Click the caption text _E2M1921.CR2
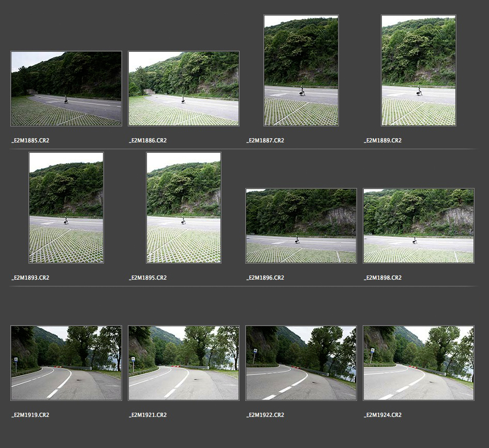 click(x=148, y=415)
